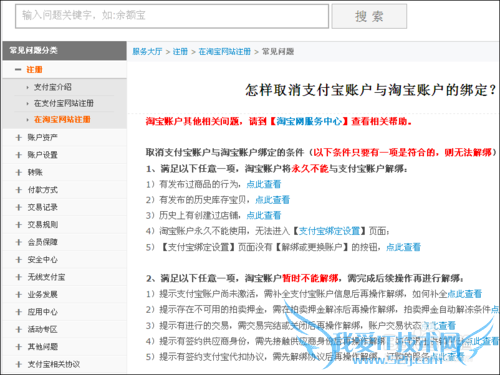Click the 搜索 search button
This screenshot has width=500, height=375.
[369, 16]
